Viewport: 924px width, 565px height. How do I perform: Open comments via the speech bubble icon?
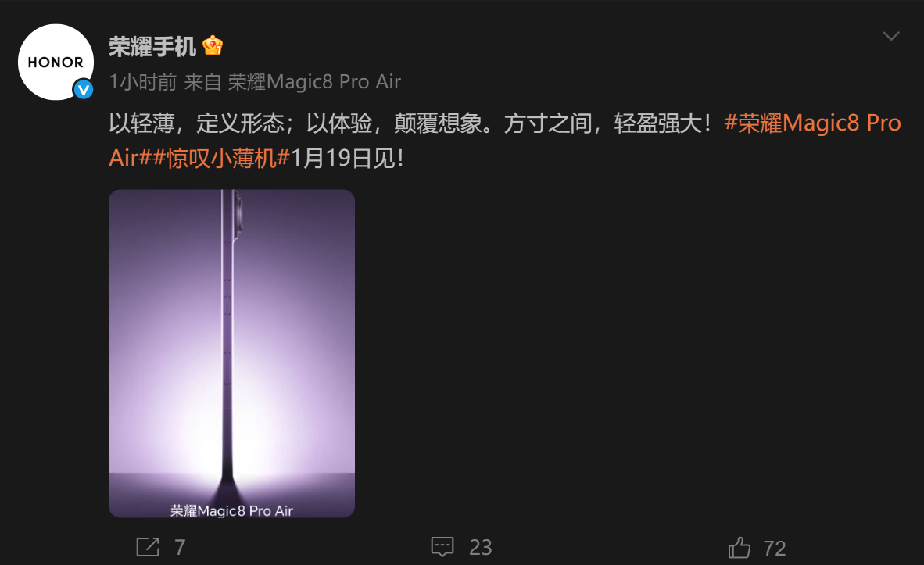[x=442, y=547]
